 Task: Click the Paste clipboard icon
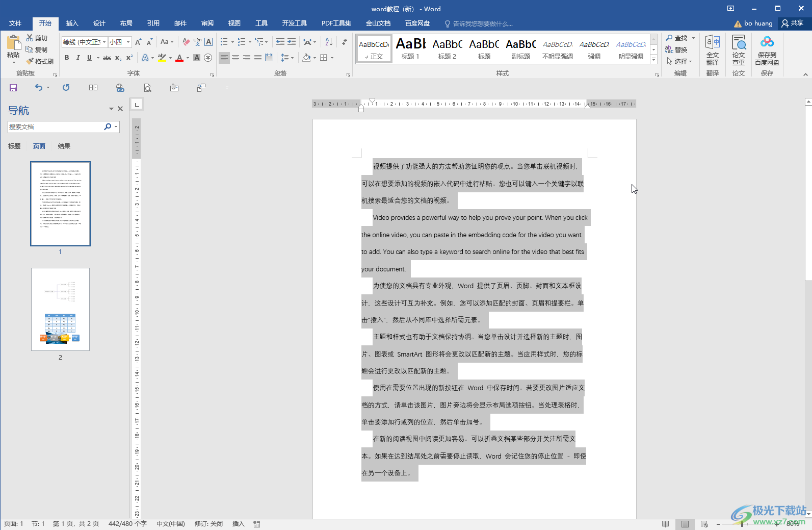(x=13, y=42)
